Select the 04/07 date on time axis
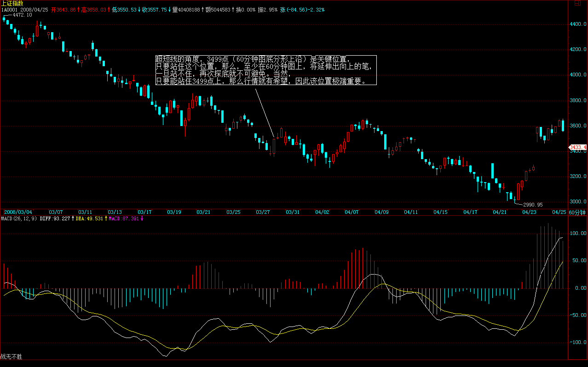This screenshot has width=588, height=367. pos(351,212)
